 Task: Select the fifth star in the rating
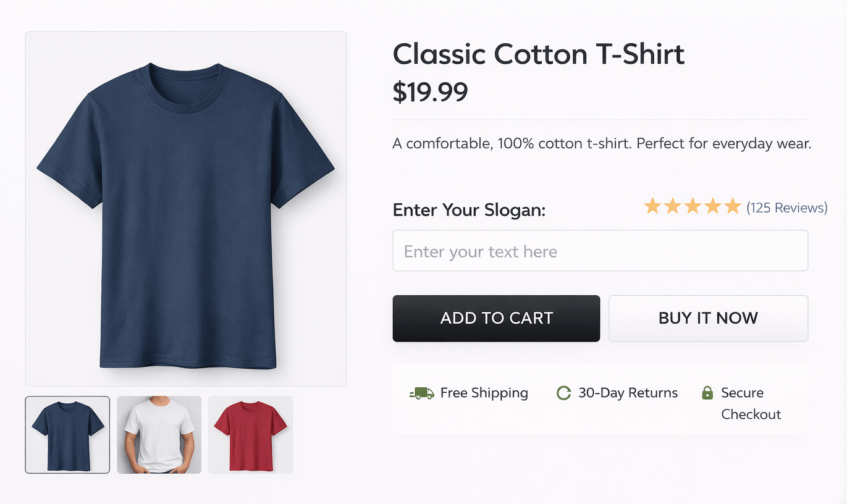pos(733,206)
